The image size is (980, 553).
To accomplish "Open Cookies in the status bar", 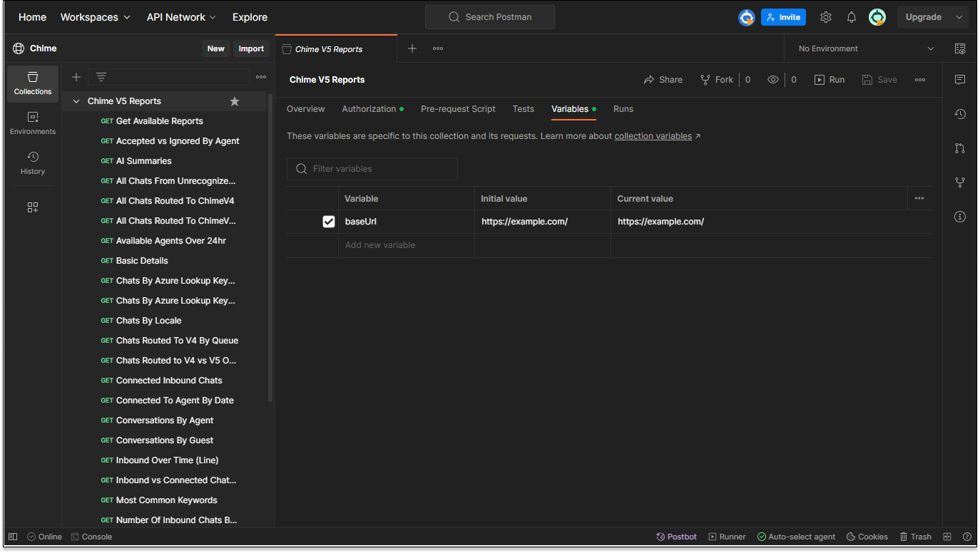I will [x=867, y=537].
